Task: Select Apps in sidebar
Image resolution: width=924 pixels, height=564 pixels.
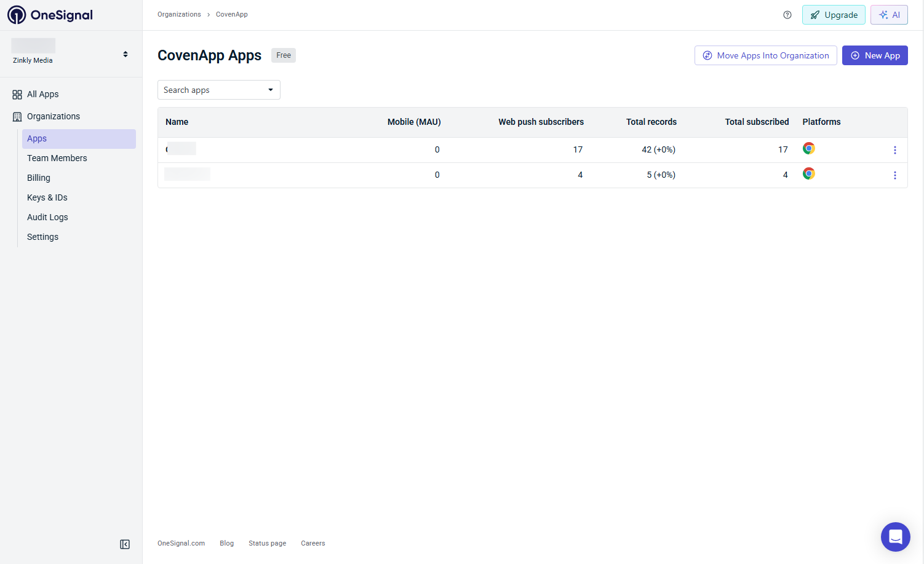Action: [x=79, y=138]
